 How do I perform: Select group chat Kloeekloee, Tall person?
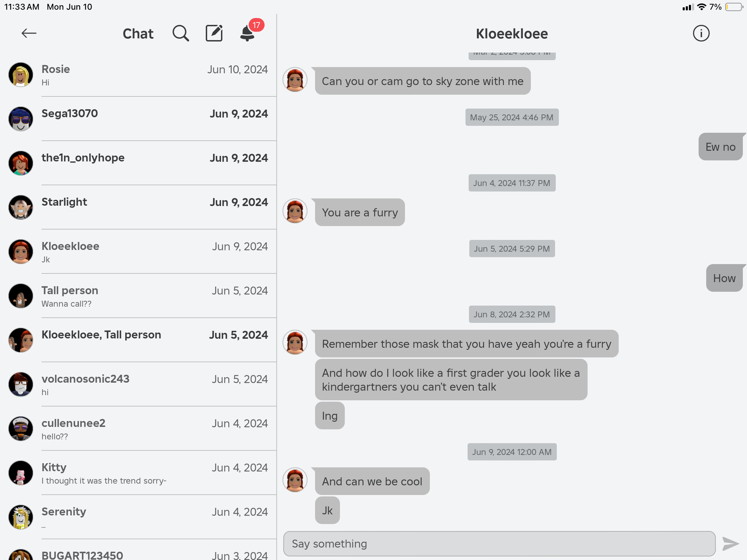click(x=138, y=340)
